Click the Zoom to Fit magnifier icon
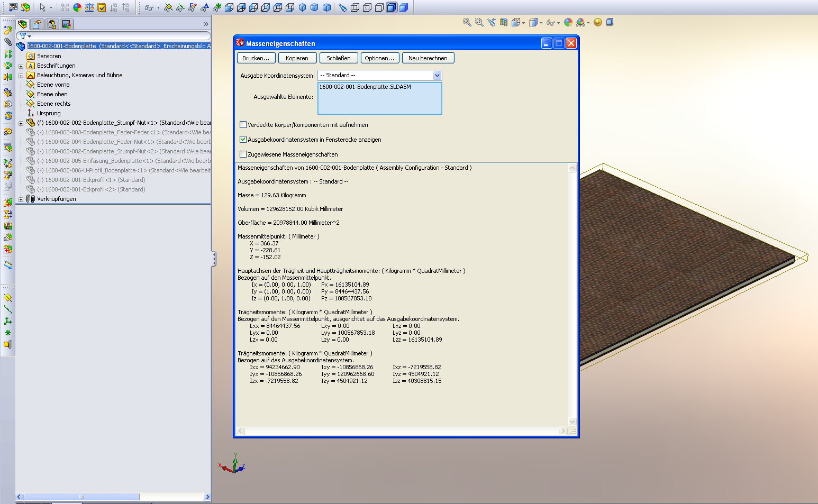The width and height of the screenshot is (818, 504). [467, 22]
